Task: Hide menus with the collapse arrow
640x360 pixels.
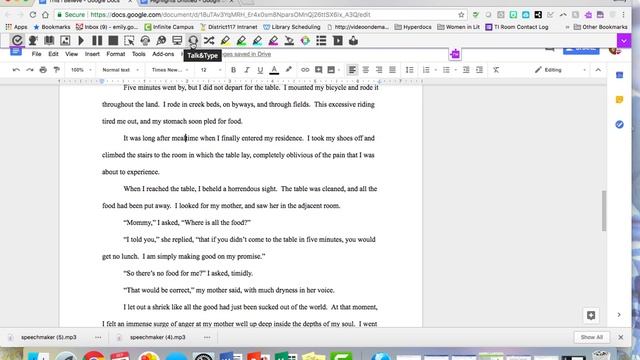Action: pos(598,70)
